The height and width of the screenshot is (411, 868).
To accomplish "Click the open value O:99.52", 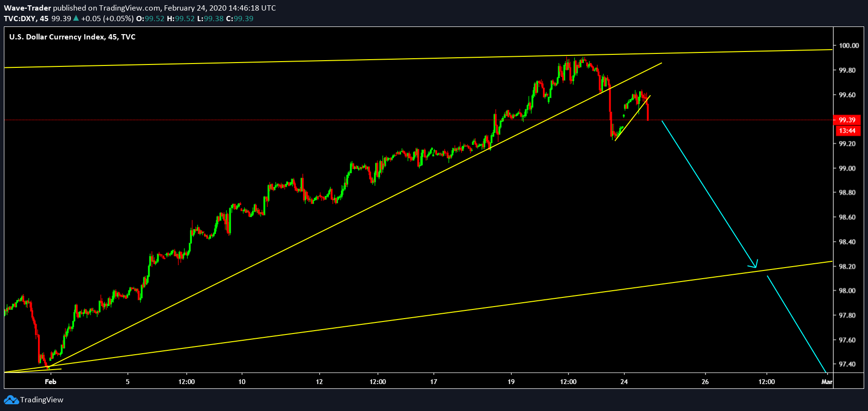I will point(151,19).
